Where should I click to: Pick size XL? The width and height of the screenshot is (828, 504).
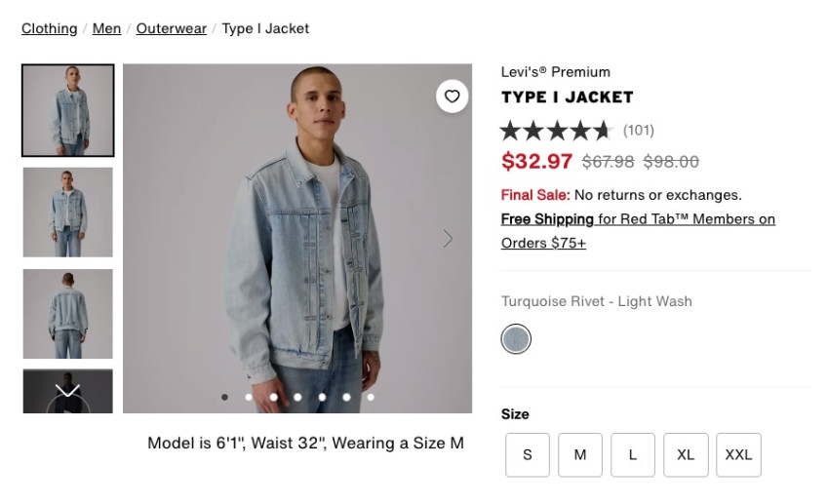pyautogui.click(x=686, y=455)
